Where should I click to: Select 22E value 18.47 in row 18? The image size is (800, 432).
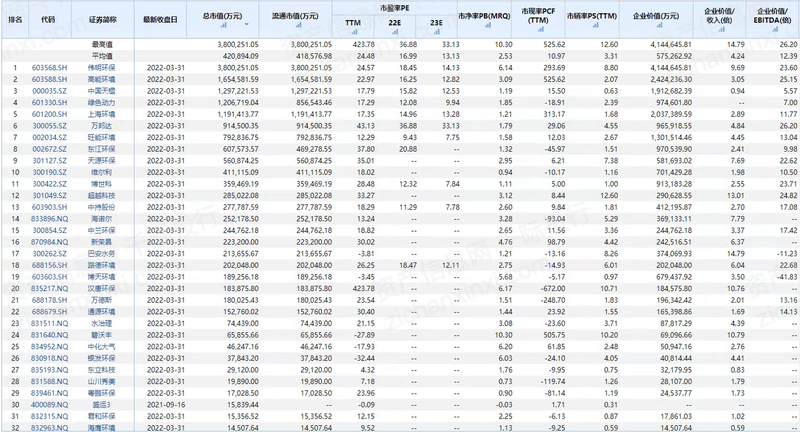coord(408,265)
